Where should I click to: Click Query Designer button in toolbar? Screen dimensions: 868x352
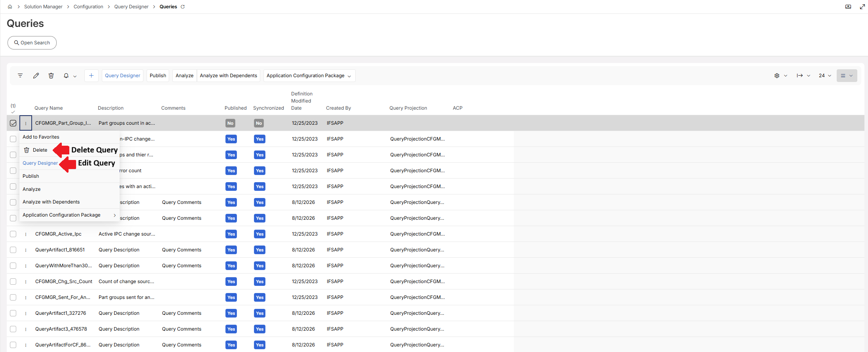[122, 76]
